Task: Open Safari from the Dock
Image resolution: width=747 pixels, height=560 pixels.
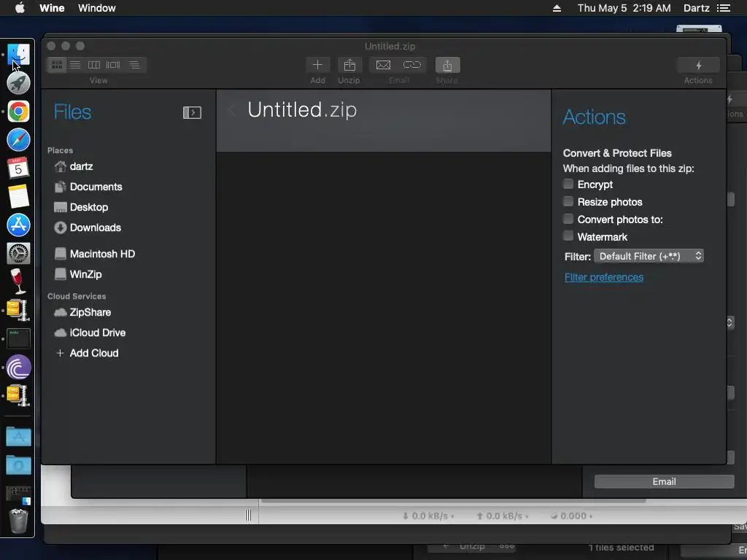Action: click(18, 140)
